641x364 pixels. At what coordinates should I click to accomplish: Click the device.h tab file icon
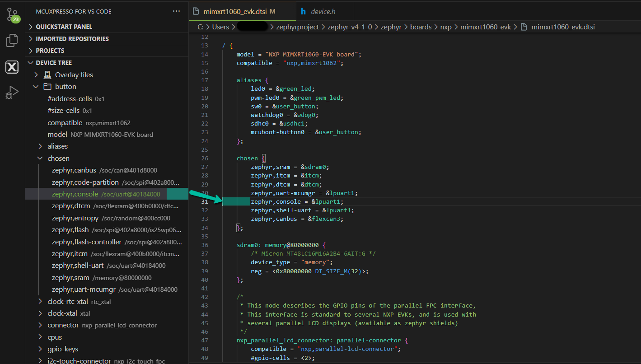(303, 11)
